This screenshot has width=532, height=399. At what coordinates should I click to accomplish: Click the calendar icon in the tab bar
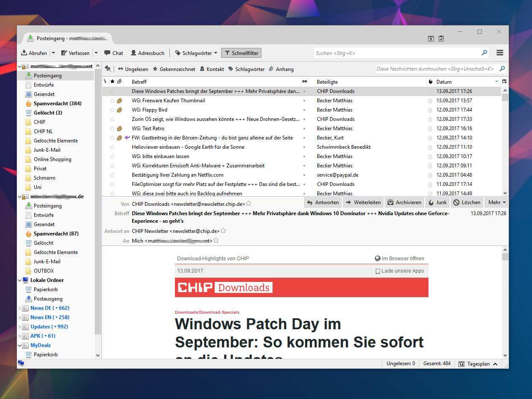coord(431,38)
